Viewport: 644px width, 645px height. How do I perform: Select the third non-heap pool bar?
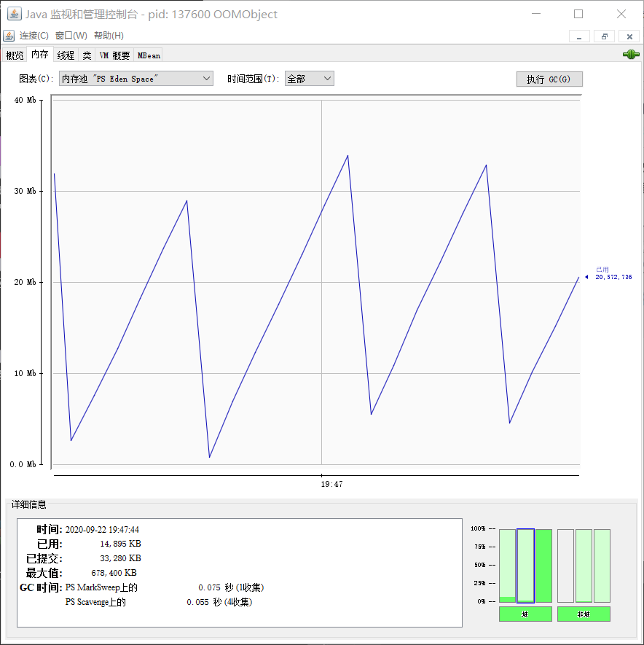click(x=602, y=566)
